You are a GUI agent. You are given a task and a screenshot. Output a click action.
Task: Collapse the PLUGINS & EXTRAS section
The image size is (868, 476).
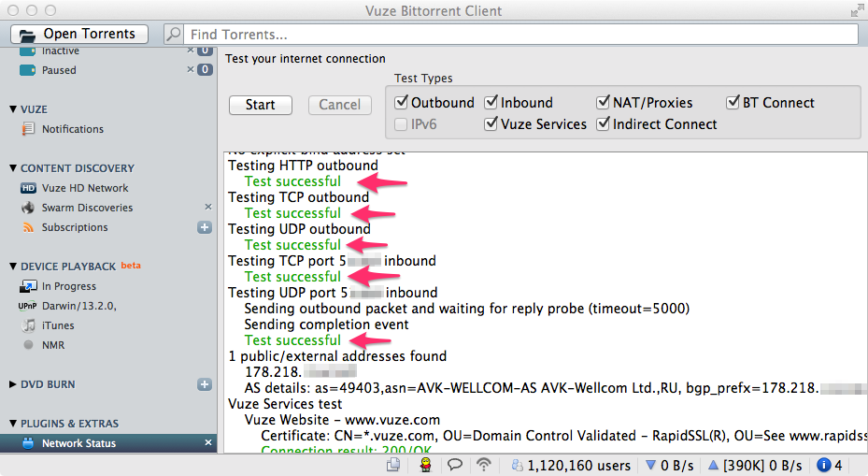click(13, 424)
